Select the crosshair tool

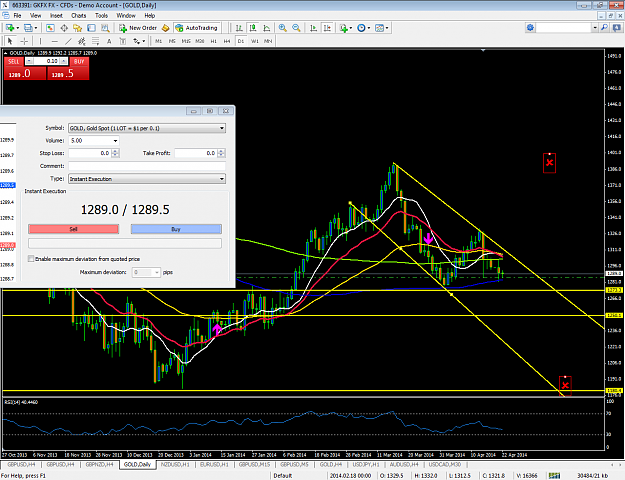tap(24, 41)
